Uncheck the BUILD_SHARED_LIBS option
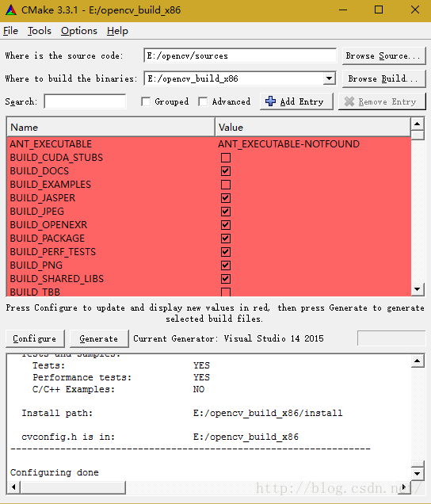Screen dimensions: 431x504 (x=226, y=279)
